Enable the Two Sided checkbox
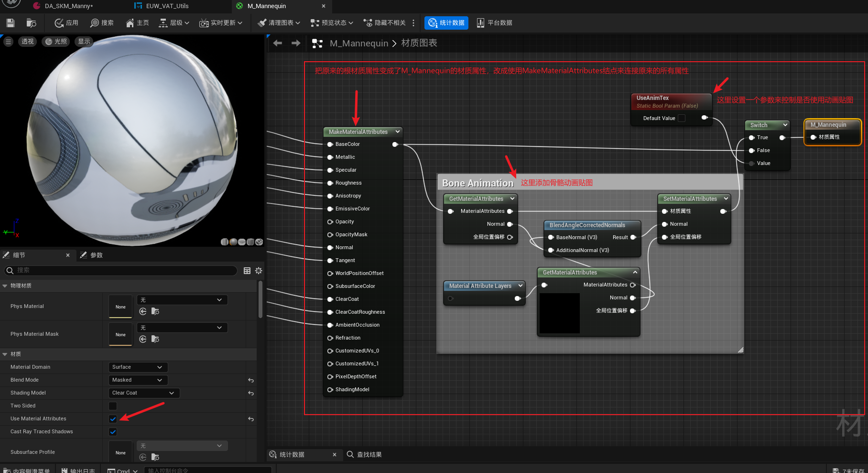The height and width of the screenshot is (473, 868). click(113, 406)
